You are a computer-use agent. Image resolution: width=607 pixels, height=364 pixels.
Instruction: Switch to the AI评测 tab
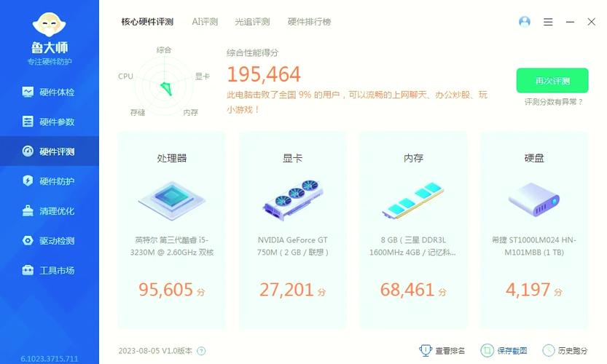point(205,22)
